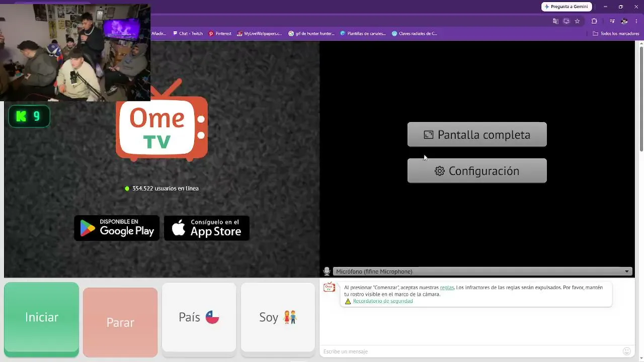Image resolution: width=644 pixels, height=362 pixels.
Task: Click the Pregunta a Gemini button
Action: pos(567,7)
